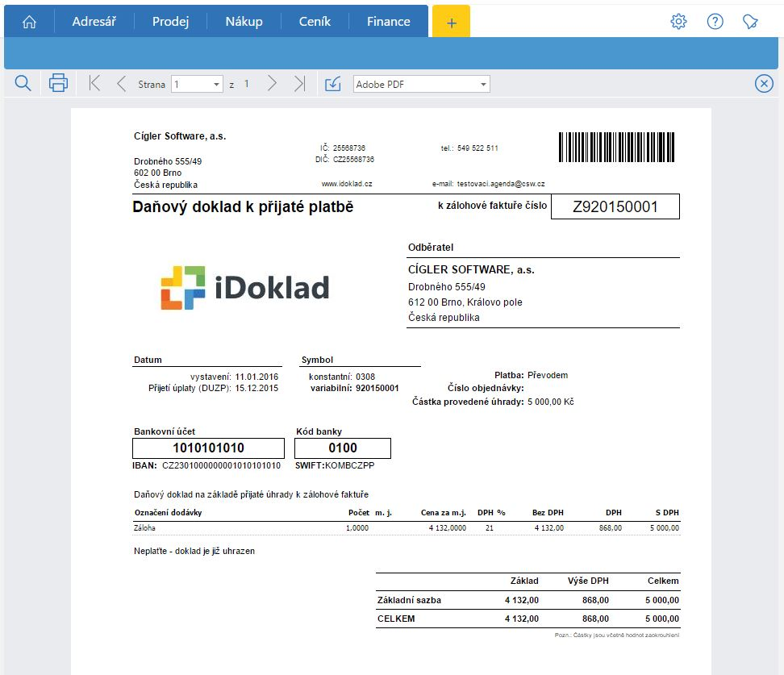Go to the first page arrow
Viewport: 784px width, 675px height.
tap(94, 83)
